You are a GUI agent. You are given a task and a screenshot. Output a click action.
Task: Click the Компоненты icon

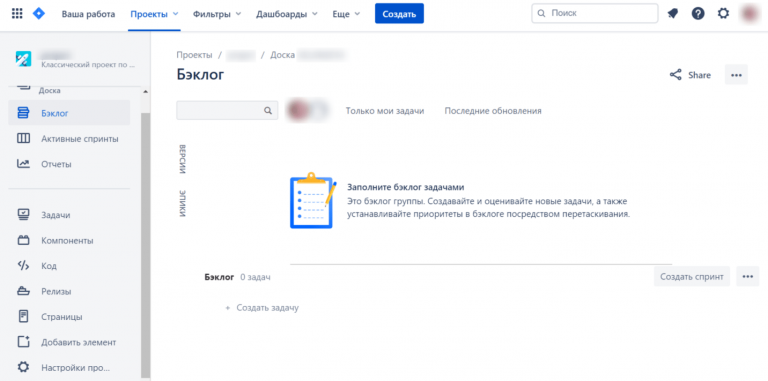(x=24, y=240)
